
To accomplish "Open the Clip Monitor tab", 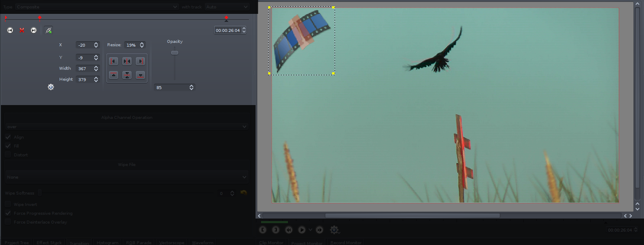I will tap(271, 242).
